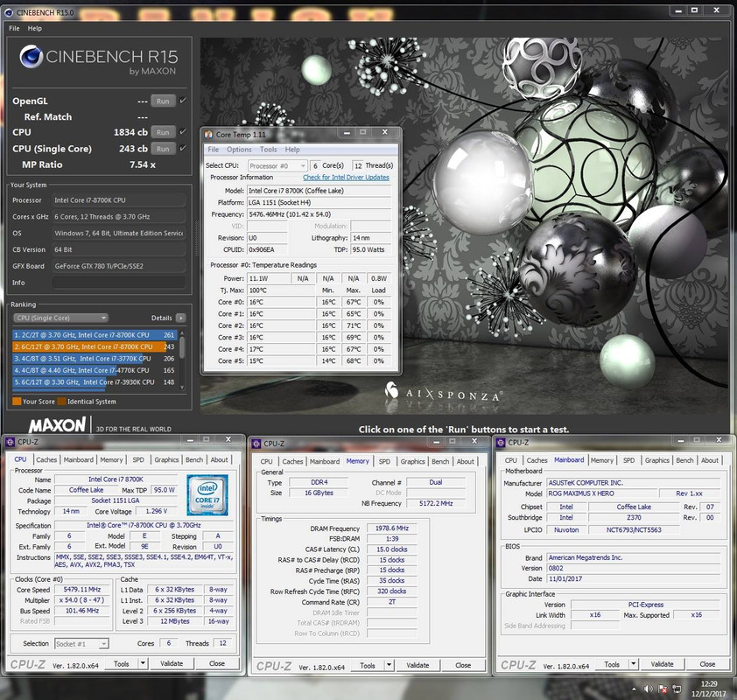Switch to Mainboard tab in left CPU-Z window
The image size is (737, 700).
point(79,460)
